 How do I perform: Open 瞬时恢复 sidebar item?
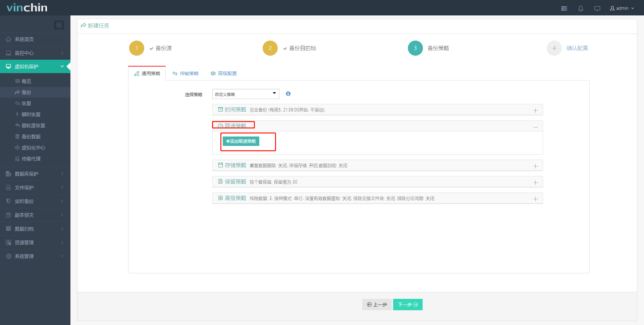tap(35, 114)
